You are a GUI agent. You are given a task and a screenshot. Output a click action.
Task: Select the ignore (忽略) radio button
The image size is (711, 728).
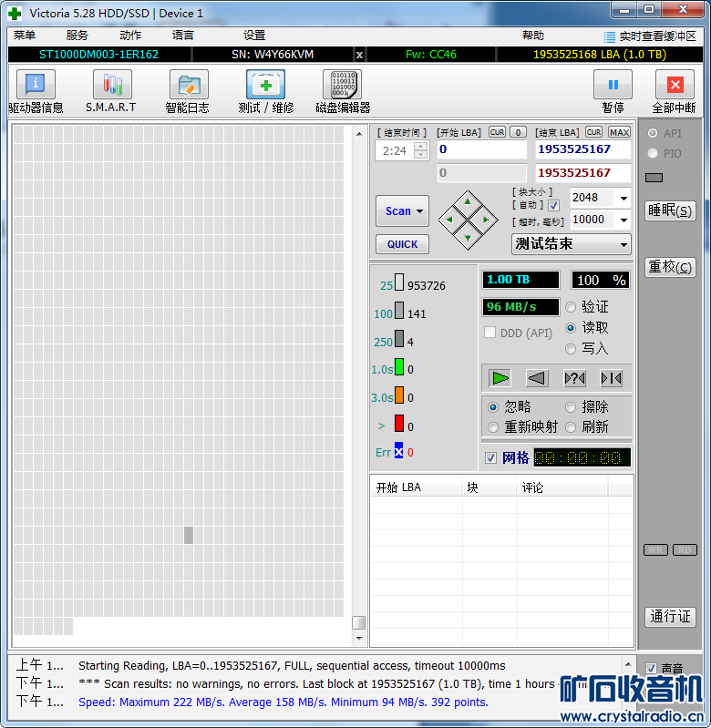click(x=493, y=407)
